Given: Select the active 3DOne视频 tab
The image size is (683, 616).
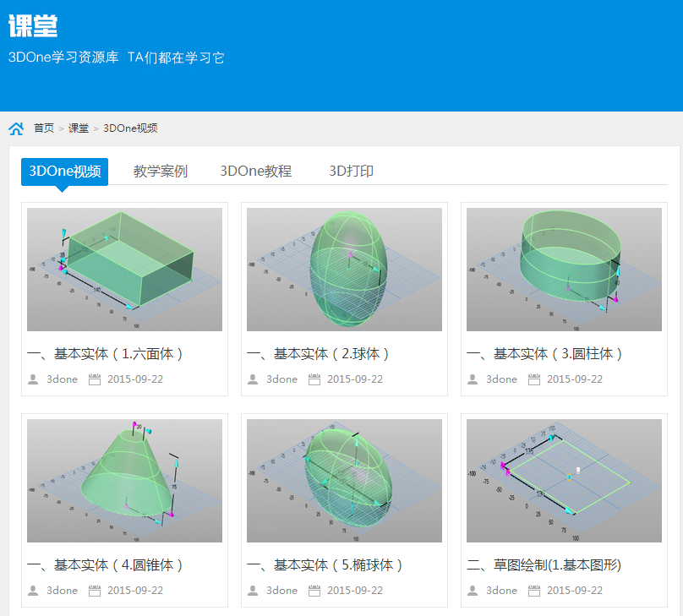Looking at the screenshot, I should tap(65, 172).
